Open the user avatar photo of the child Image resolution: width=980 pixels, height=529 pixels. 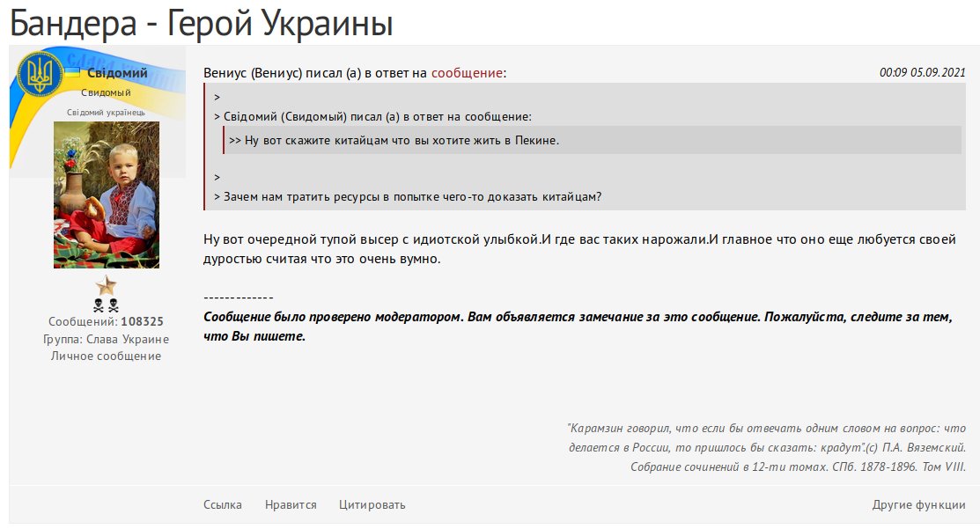(x=107, y=195)
